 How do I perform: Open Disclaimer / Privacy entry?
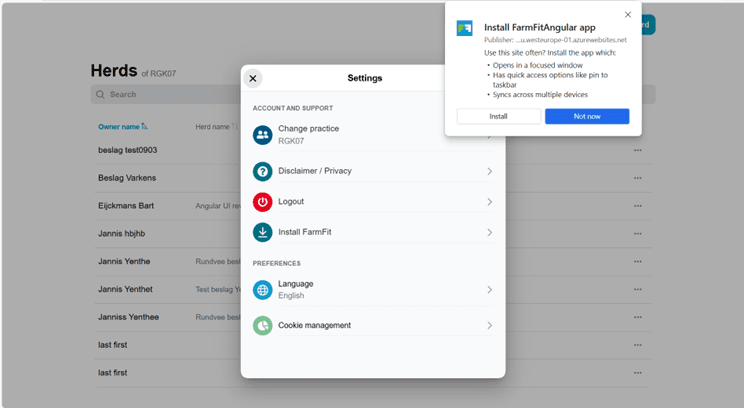pos(372,171)
